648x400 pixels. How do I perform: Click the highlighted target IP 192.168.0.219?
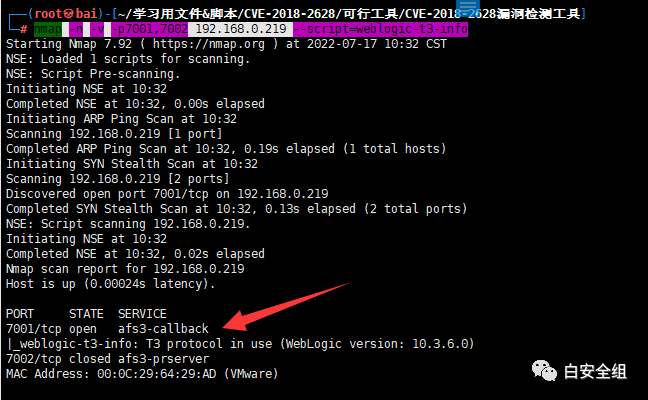(241, 29)
